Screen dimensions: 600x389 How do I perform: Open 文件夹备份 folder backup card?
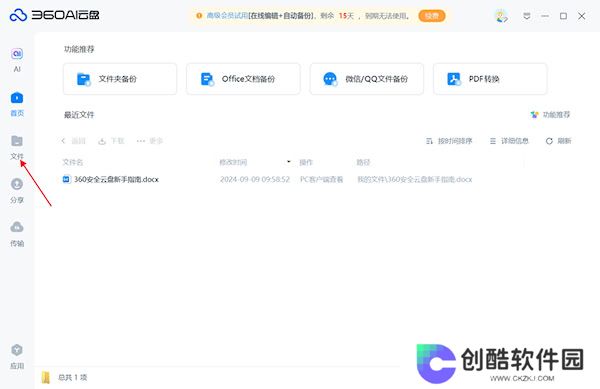[120, 79]
